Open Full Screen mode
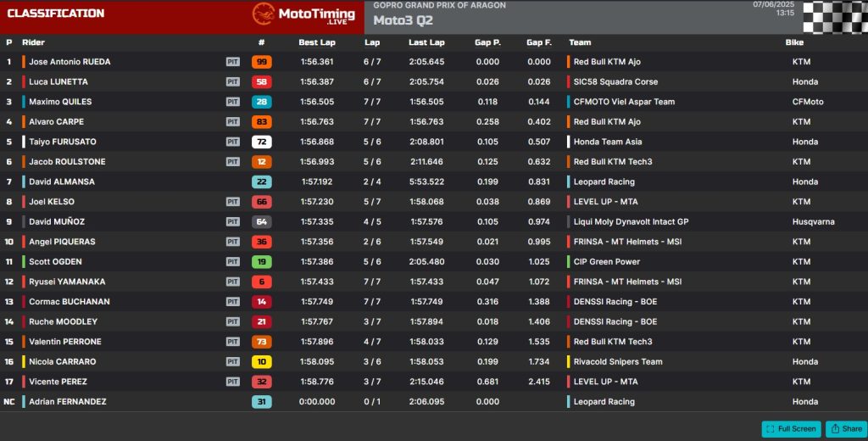 click(791, 428)
